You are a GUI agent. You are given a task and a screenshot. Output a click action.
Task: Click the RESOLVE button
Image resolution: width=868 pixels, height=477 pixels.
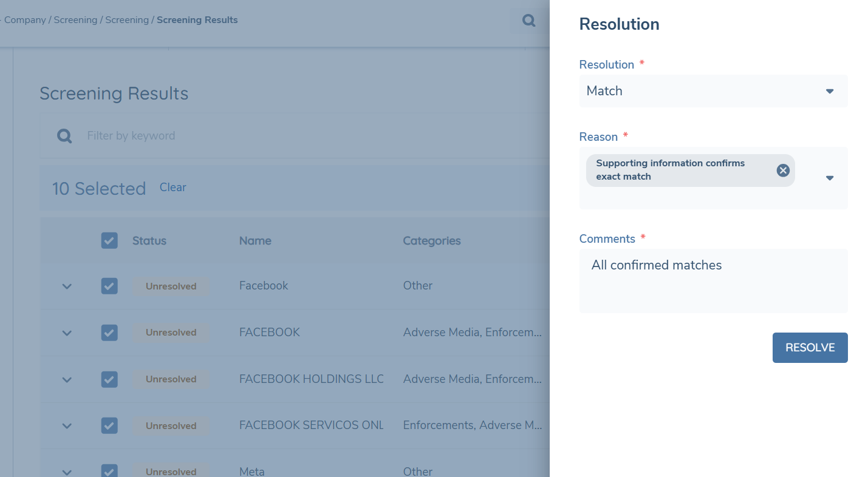tap(810, 348)
